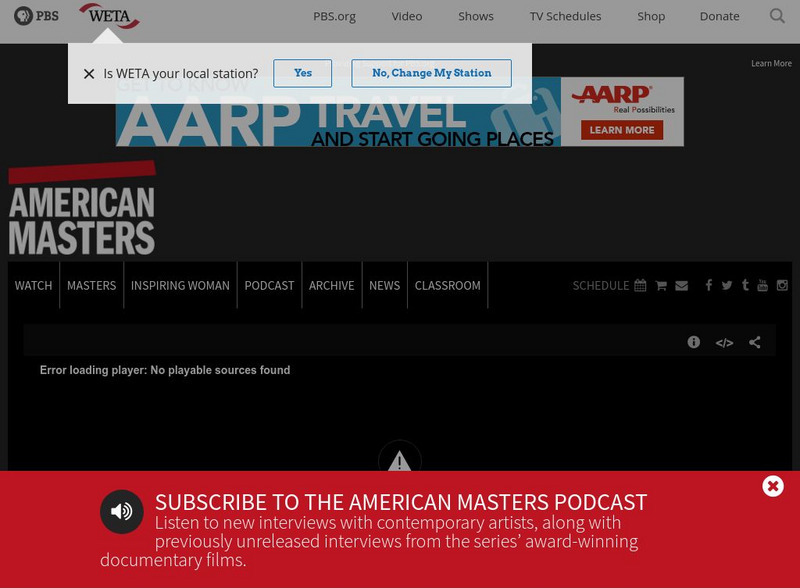Click AARP Learn More ad button
Screen dimensions: 800x588
[x=621, y=130]
